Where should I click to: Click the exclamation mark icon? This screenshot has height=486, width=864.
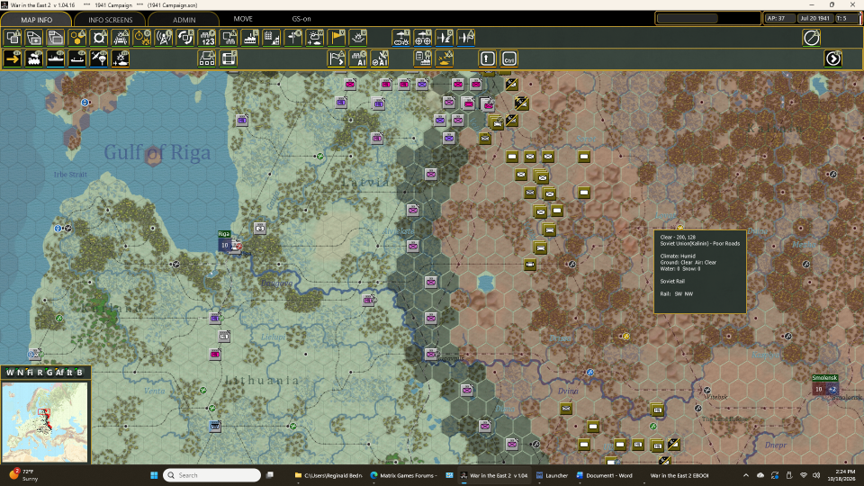[488, 58]
